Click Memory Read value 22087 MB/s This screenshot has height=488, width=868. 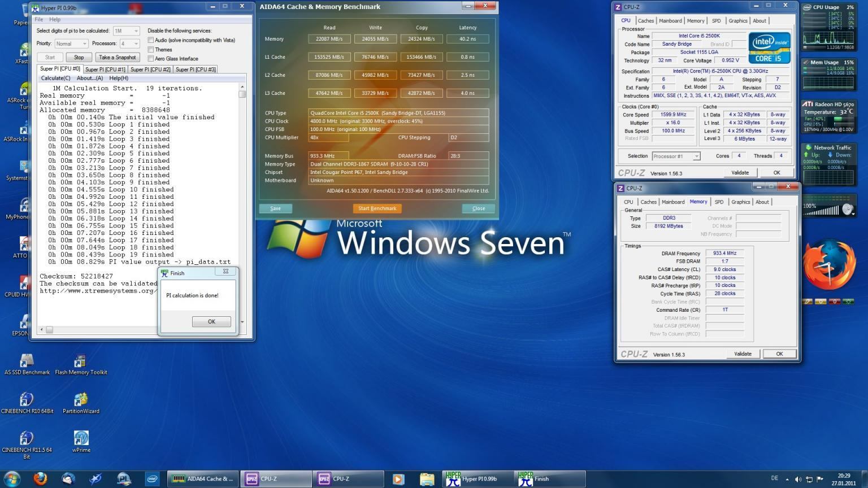click(329, 39)
